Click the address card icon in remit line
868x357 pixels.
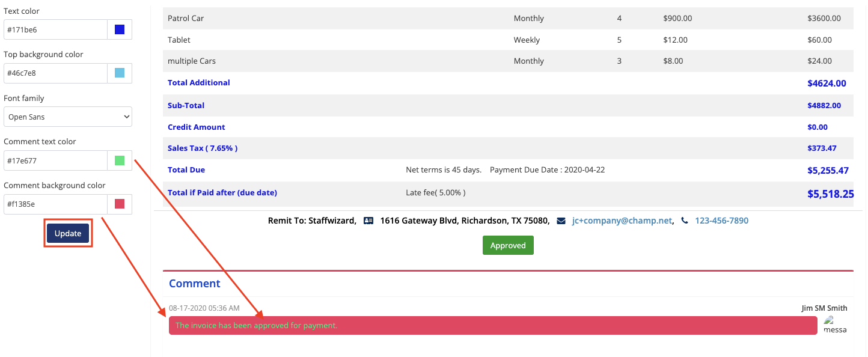[x=368, y=221]
